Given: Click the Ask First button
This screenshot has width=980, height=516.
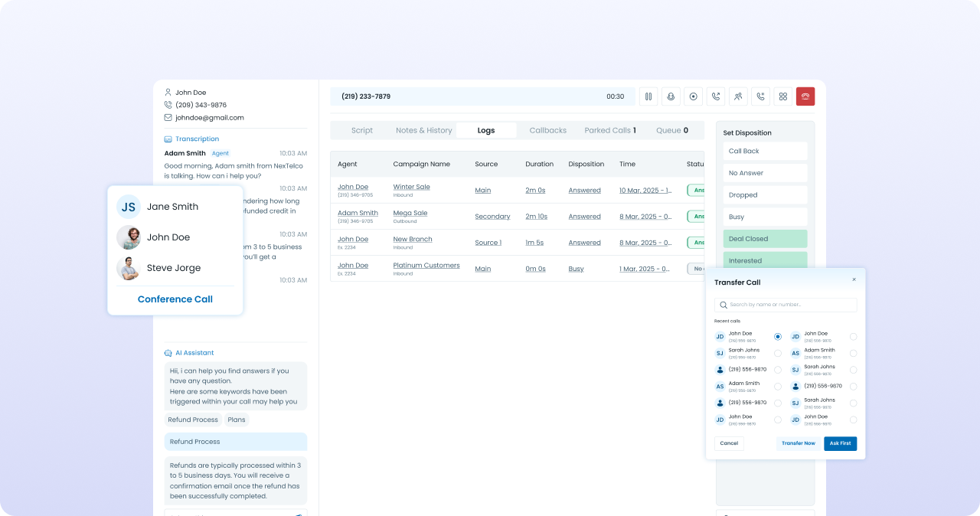Looking at the screenshot, I should pyautogui.click(x=840, y=443).
